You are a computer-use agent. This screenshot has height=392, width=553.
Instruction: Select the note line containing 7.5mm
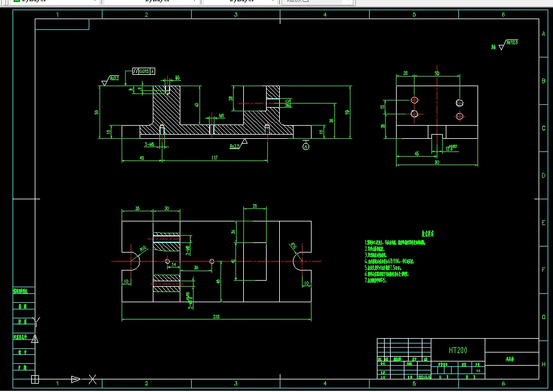click(x=383, y=268)
